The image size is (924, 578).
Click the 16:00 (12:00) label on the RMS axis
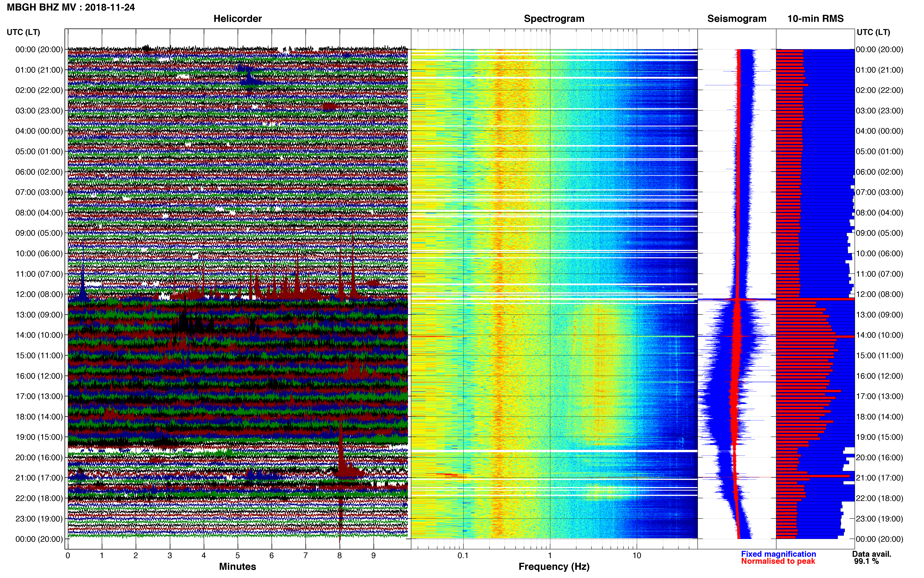[880, 376]
